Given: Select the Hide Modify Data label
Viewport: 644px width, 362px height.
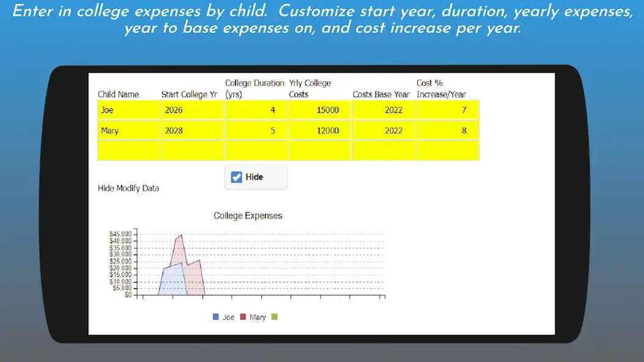Looking at the screenshot, I should click(x=128, y=188).
